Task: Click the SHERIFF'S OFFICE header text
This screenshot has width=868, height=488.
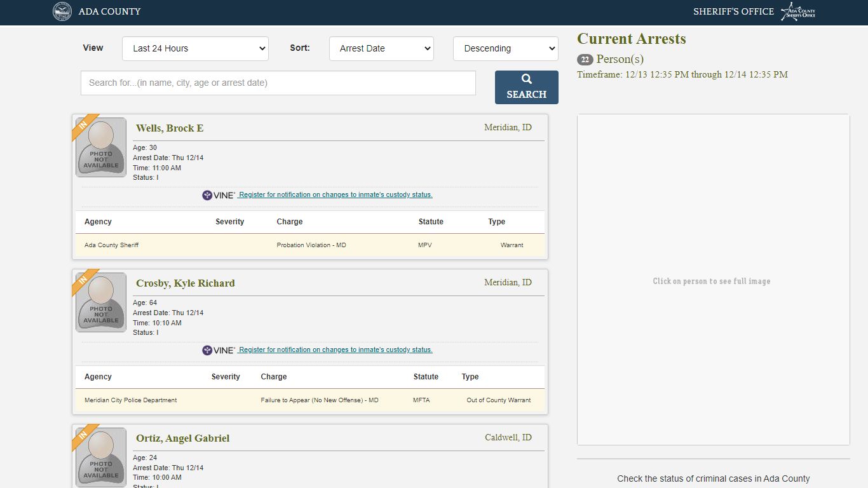Action: [x=733, y=11]
